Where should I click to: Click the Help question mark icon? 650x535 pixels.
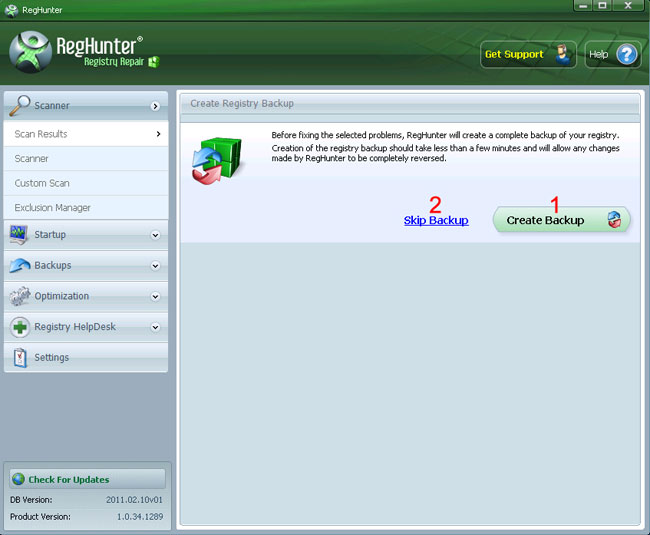point(626,54)
